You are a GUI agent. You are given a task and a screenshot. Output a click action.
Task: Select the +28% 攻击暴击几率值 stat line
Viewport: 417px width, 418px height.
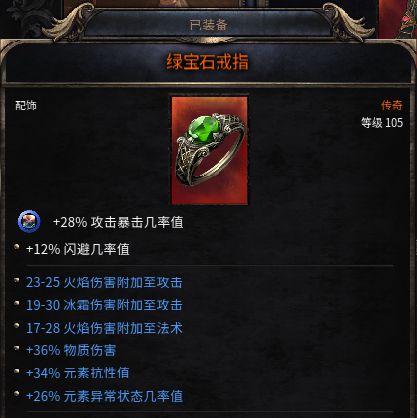pos(118,222)
